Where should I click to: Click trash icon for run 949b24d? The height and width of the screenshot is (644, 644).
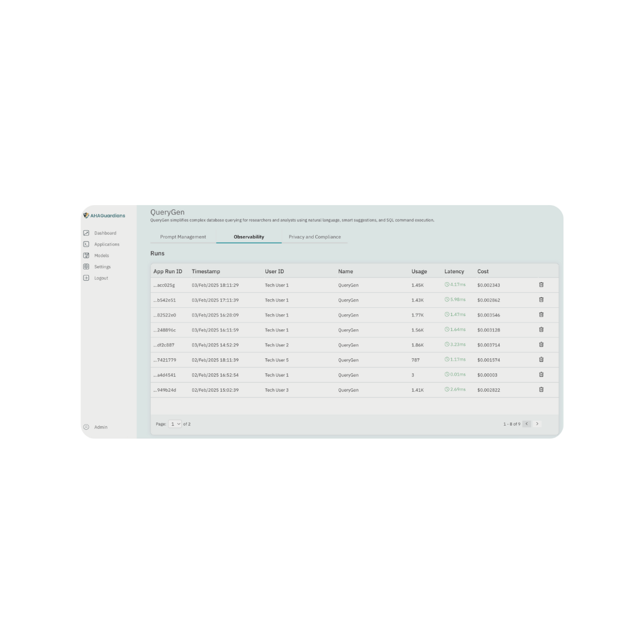[x=541, y=389]
